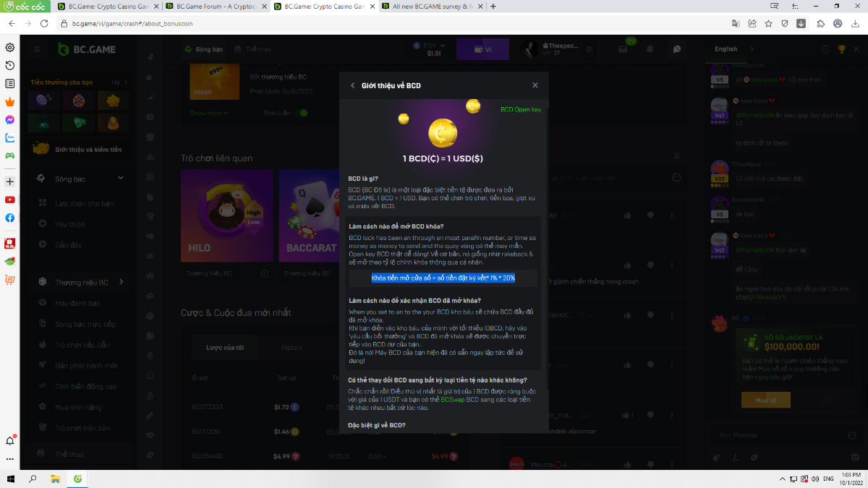Toggle the Bình luận switch
Screen dimensions: 868x488
[302, 113]
